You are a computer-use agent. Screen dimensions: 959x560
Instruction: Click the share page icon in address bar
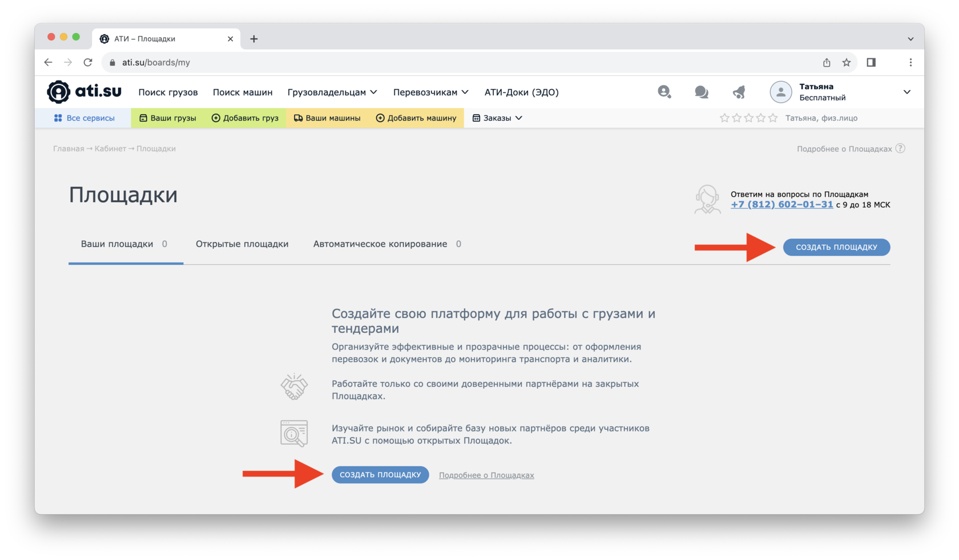pos(827,62)
